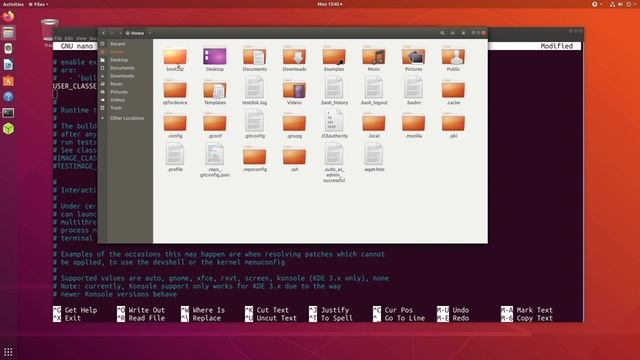Screen dimensions: 640x360
Task: Select the testdisk.log file
Action: click(x=255, y=89)
